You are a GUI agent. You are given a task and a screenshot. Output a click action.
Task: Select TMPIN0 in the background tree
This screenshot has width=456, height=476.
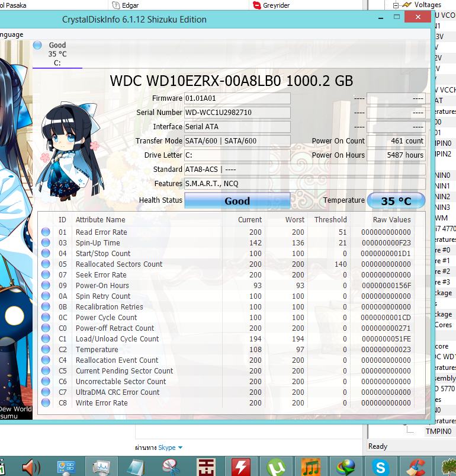point(438,432)
